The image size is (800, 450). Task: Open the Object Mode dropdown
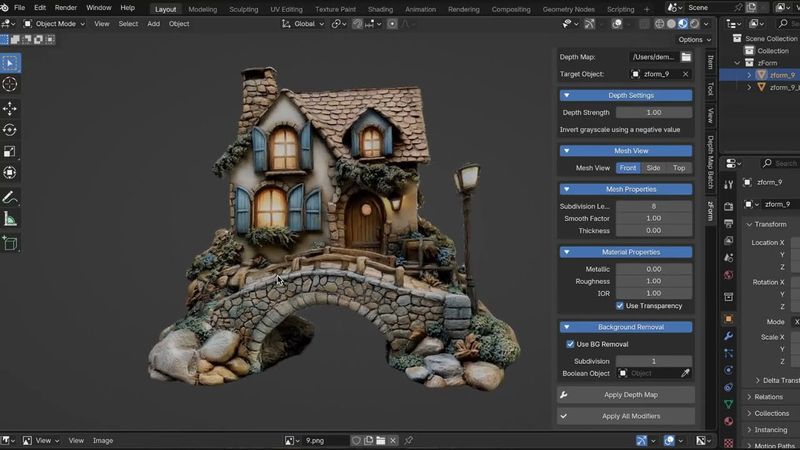click(55, 23)
